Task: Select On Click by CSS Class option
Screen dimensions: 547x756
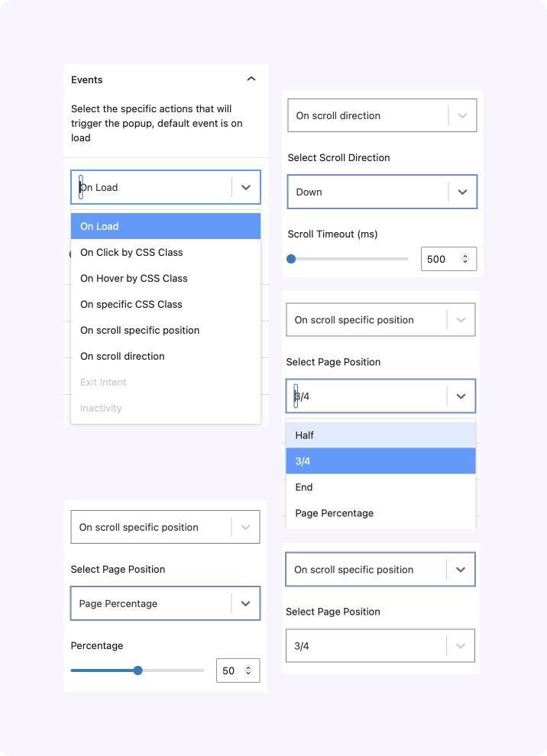Action: [131, 252]
